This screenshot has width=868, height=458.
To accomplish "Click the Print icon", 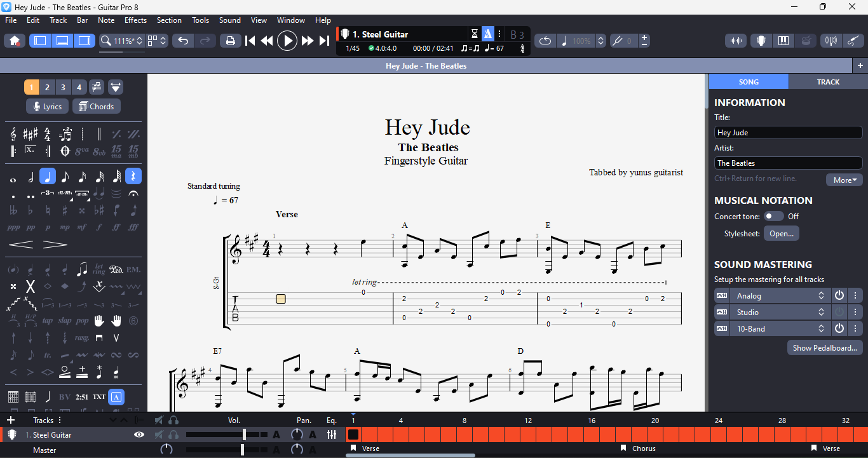I will pyautogui.click(x=230, y=41).
